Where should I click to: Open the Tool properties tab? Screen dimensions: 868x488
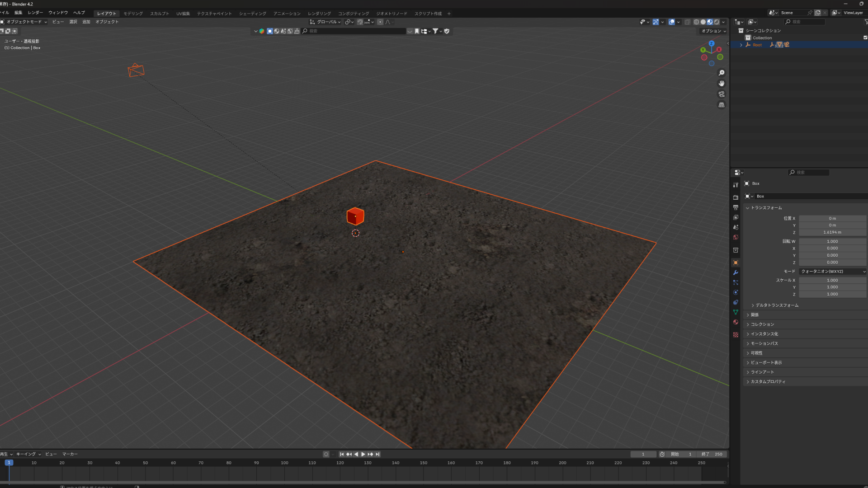736,185
